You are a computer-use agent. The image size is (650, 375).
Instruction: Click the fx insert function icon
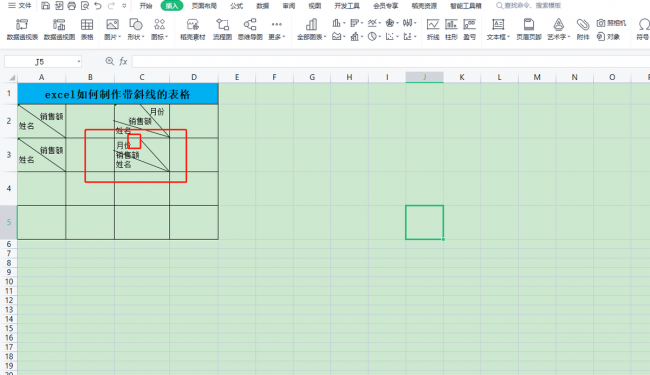(123, 61)
